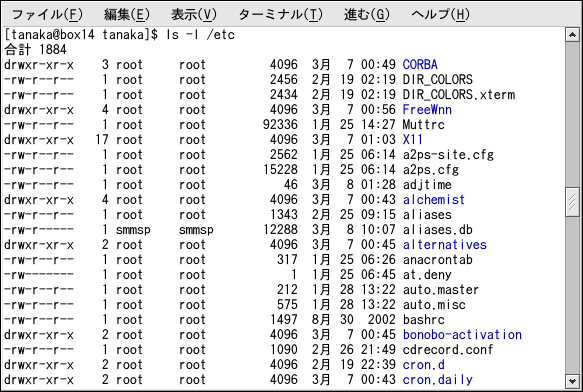This screenshot has height=392, width=583.
Task: Open the 編集(E) menu
Action: [x=126, y=15]
